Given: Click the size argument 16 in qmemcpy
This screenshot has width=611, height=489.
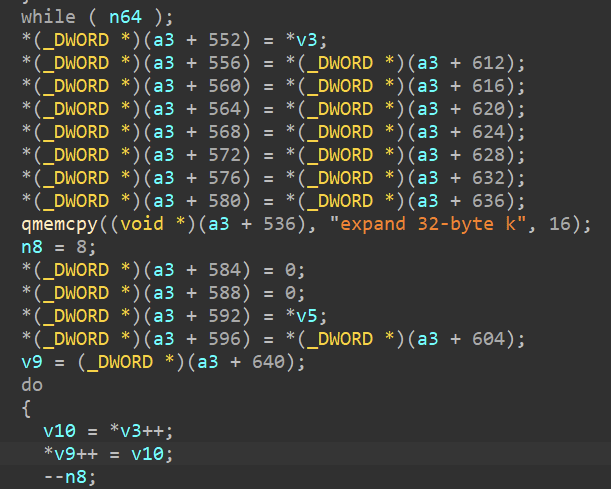Looking at the screenshot, I should coord(559,222).
